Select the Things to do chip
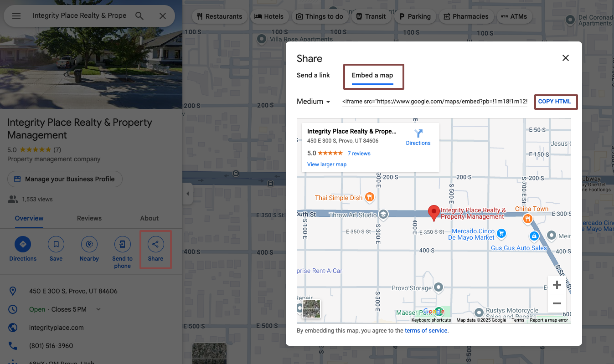 click(320, 16)
